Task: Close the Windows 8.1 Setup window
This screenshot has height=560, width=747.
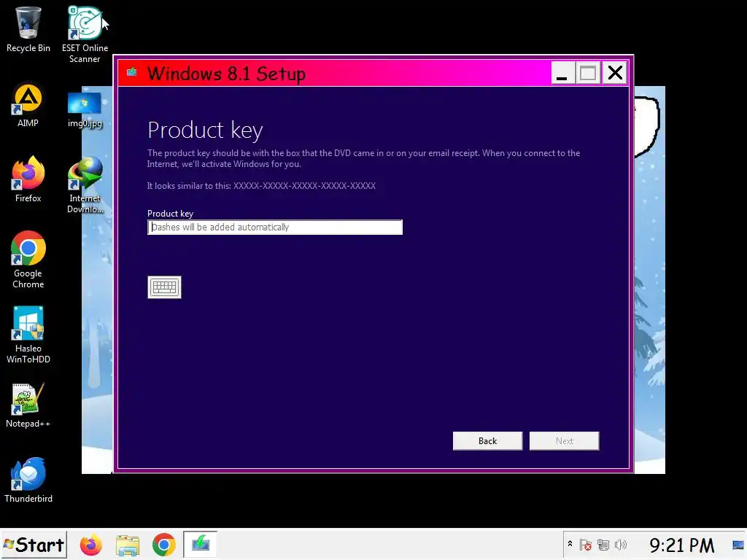Action: click(x=615, y=73)
